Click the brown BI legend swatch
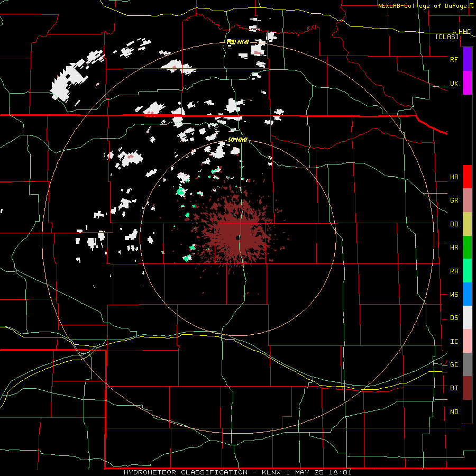 click(467, 388)
